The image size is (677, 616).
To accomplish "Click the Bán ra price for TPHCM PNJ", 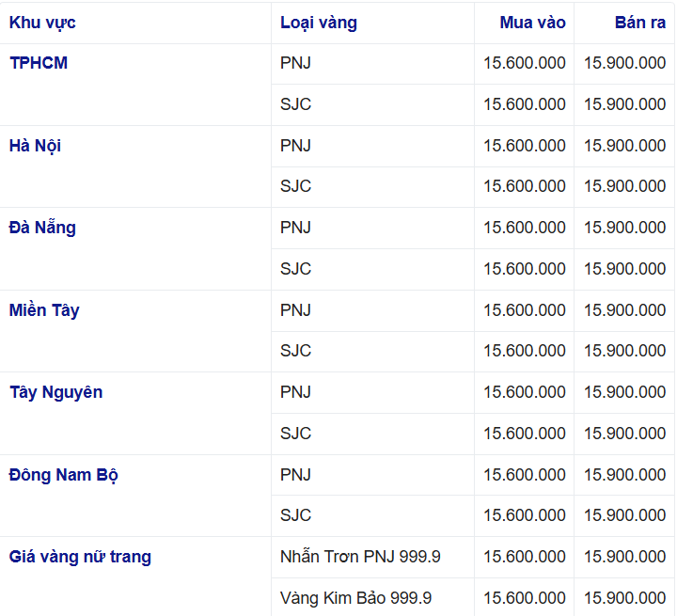I will [624, 63].
